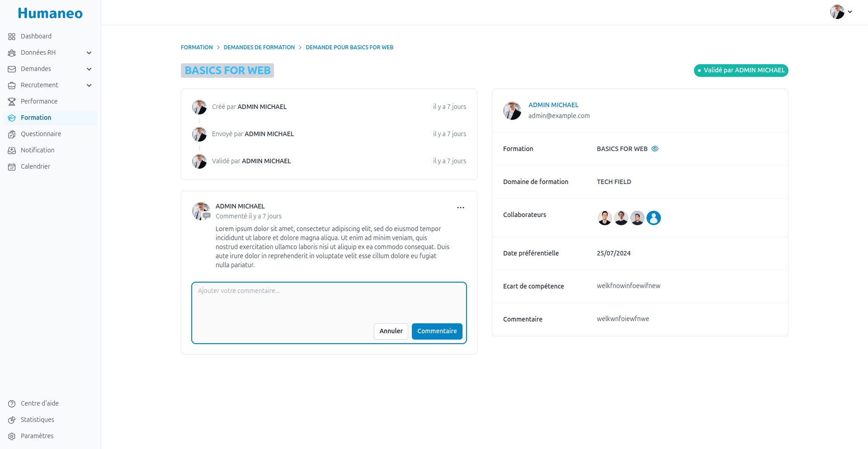The image size is (868, 449).
Task: Click the Notification bell icon
Action: [x=12, y=151]
